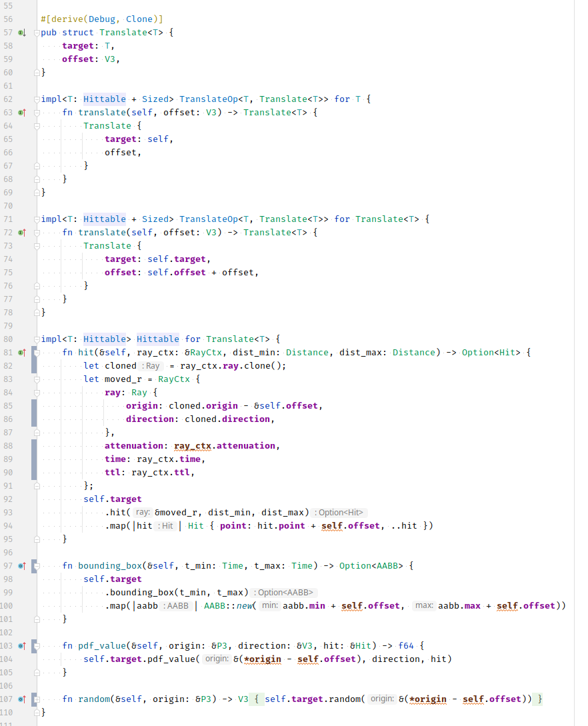588x726 pixels.
Task: Expand the collapsed random function on line 107
Action: pyautogui.click(x=37, y=699)
